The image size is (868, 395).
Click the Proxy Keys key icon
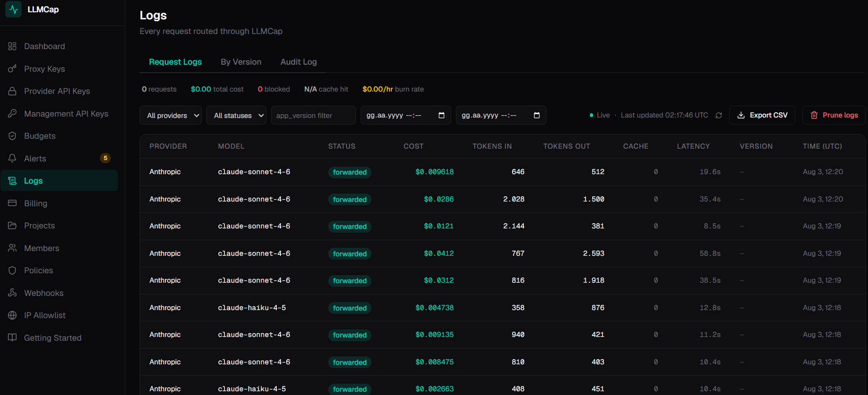[x=12, y=69]
